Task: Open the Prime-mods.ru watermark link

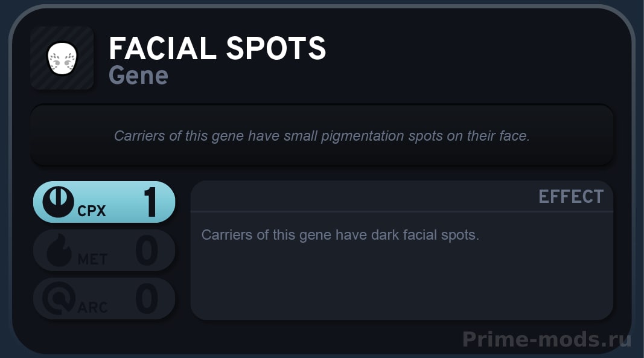Action: [x=547, y=339]
